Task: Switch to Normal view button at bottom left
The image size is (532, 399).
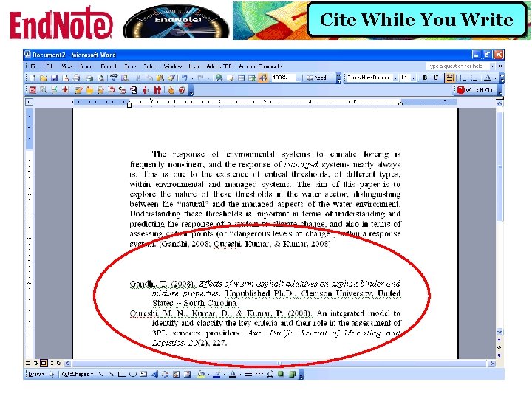Action: point(28,363)
